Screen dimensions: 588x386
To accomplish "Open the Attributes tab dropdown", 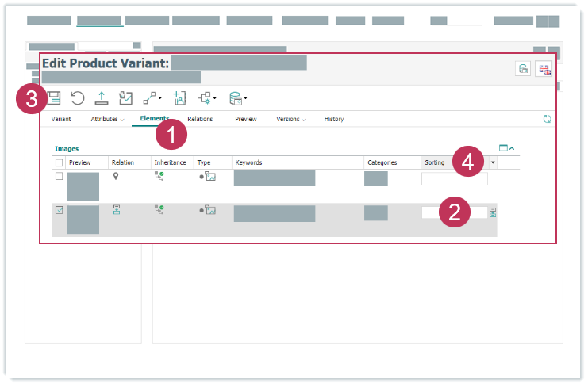I will pyautogui.click(x=108, y=119).
